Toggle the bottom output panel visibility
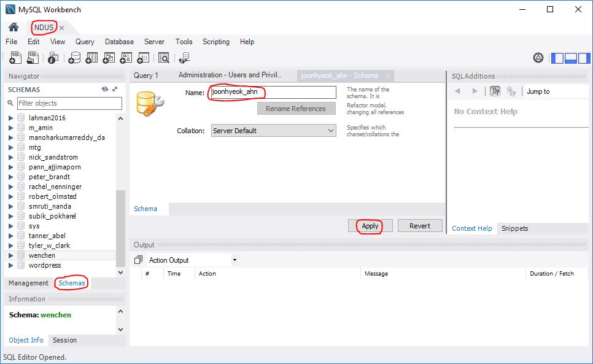The width and height of the screenshot is (593, 364). [570, 58]
